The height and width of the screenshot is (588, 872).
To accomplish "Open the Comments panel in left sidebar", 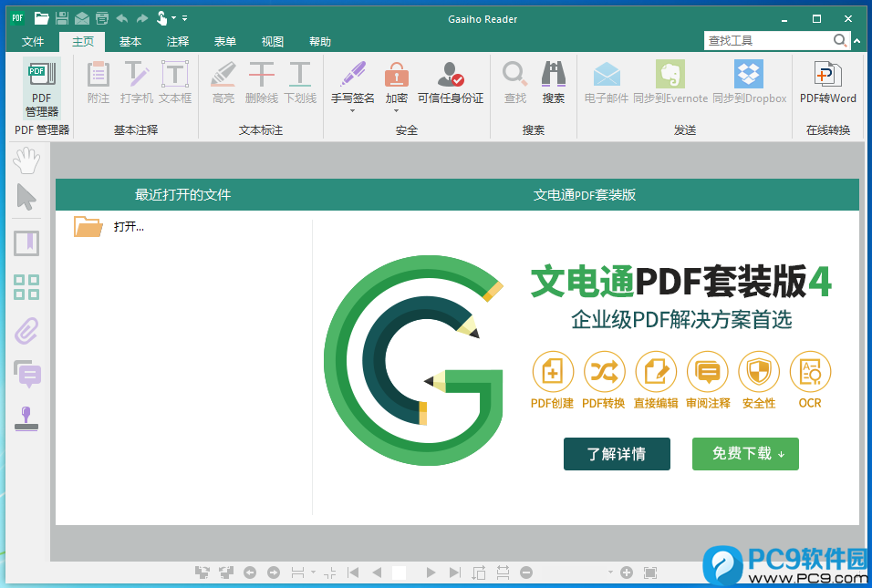I will [x=26, y=374].
